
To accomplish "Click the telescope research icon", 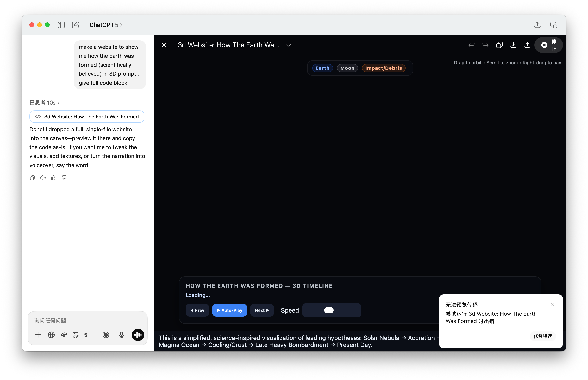I will [x=64, y=335].
